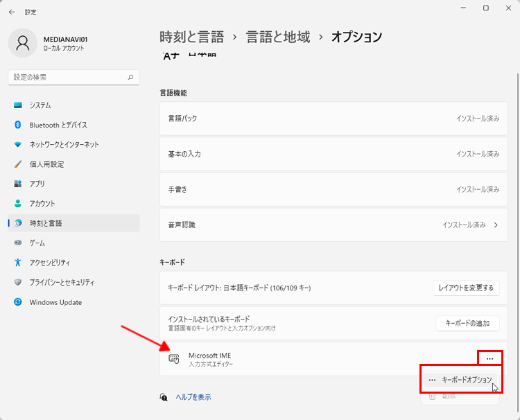Viewport: 520px width, 420px height.
Task: Open システム in the sidebar
Action: point(73,105)
